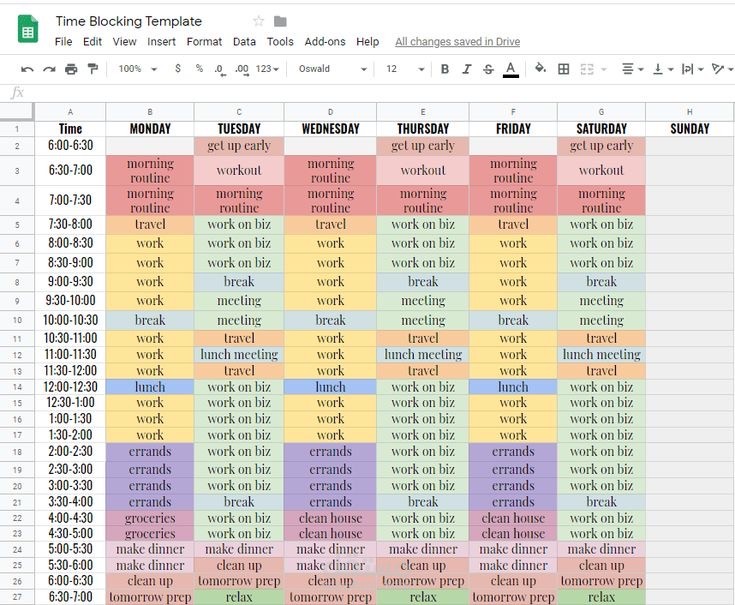
Task: Select Tuesday's relax cell
Action: pos(239,597)
